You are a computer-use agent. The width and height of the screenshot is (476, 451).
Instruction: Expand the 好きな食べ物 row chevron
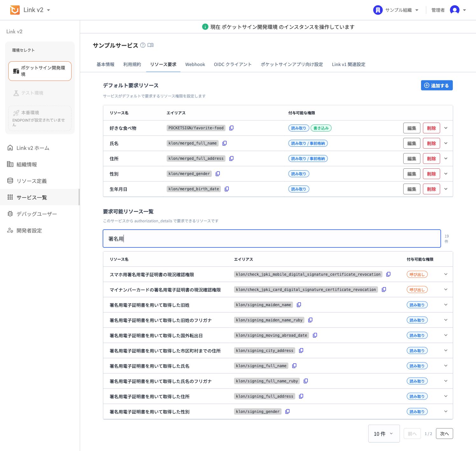(446, 128)
